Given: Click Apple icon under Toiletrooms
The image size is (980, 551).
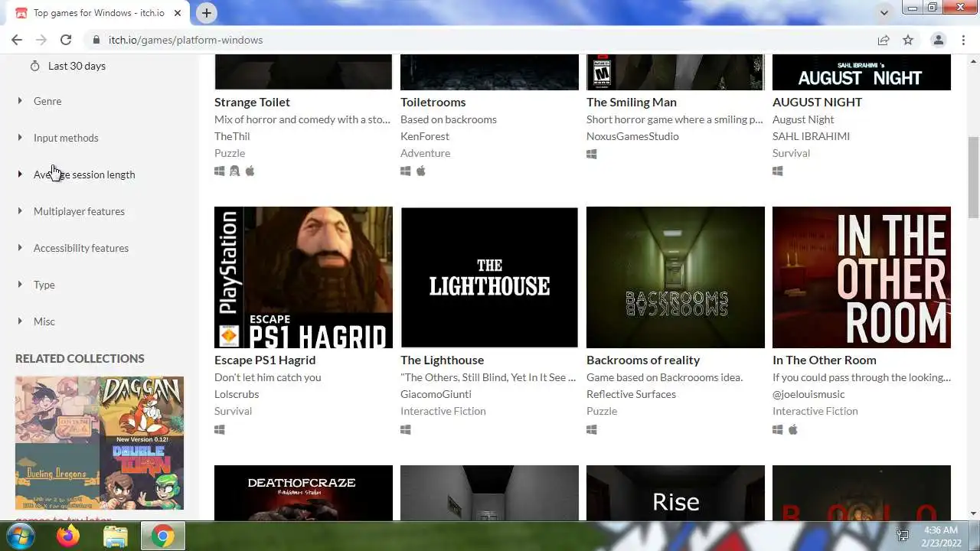Looking at the screenshot, I should [x=420, y=171].
